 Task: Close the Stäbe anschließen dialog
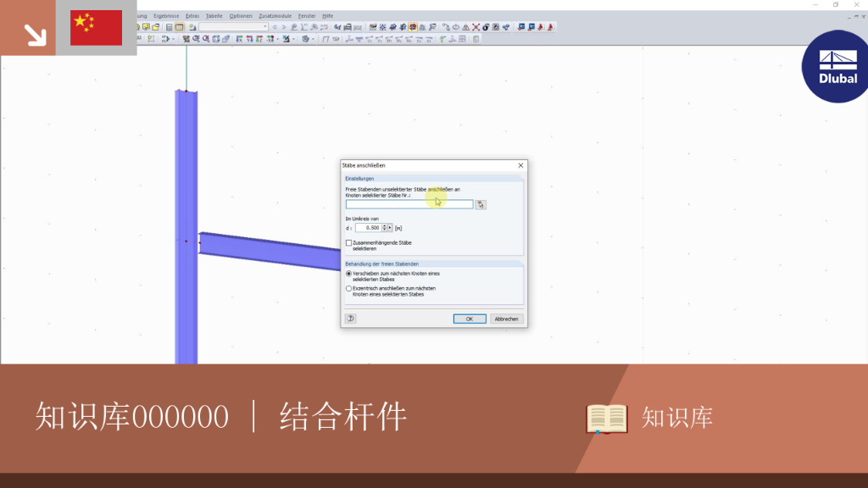tap(520, 165)
